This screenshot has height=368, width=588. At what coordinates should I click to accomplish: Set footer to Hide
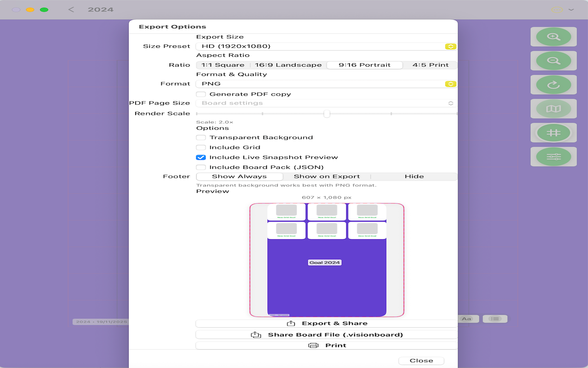pos(414,177)
